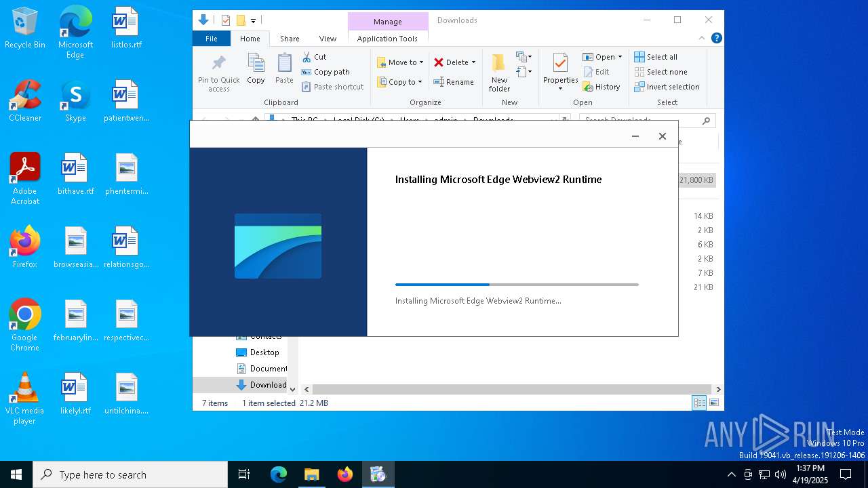Click File Explorer in the taskbar
868x488 pixels.
click(x=312, y=474)
